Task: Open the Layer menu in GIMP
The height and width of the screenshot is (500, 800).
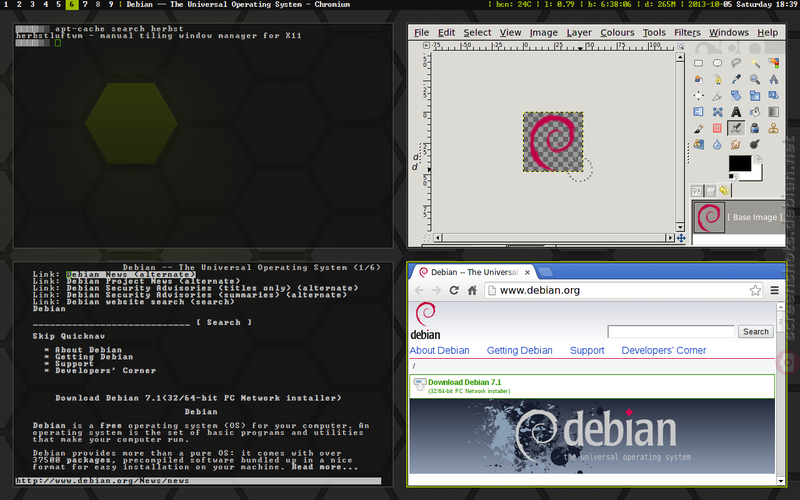Action: [579, 33]
